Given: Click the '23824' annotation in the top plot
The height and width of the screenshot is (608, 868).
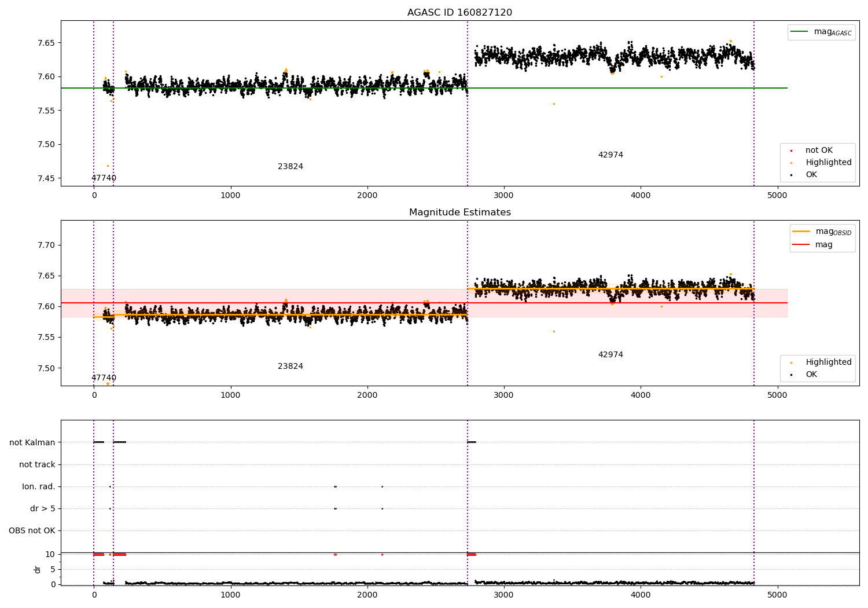Looking at the screenshot, I should (290, 166).
